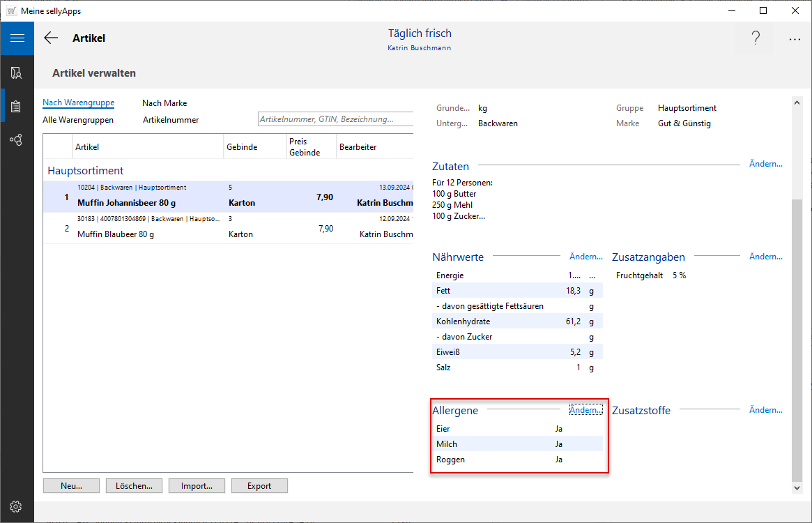Open the Artikelnummer sort selector
The height and width of the screenshot is (523, 812).
(x=171, y=120)
